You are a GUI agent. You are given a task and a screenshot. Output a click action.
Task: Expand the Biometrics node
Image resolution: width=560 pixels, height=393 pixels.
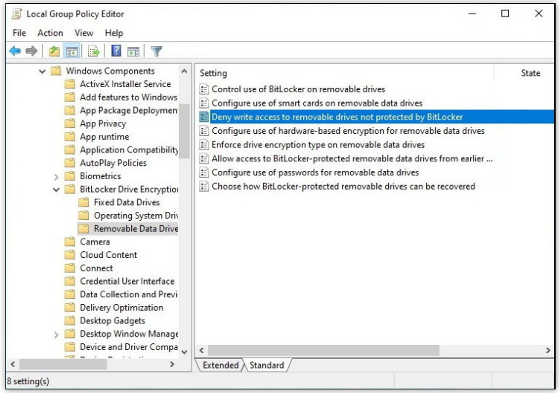tap(56, 176)
